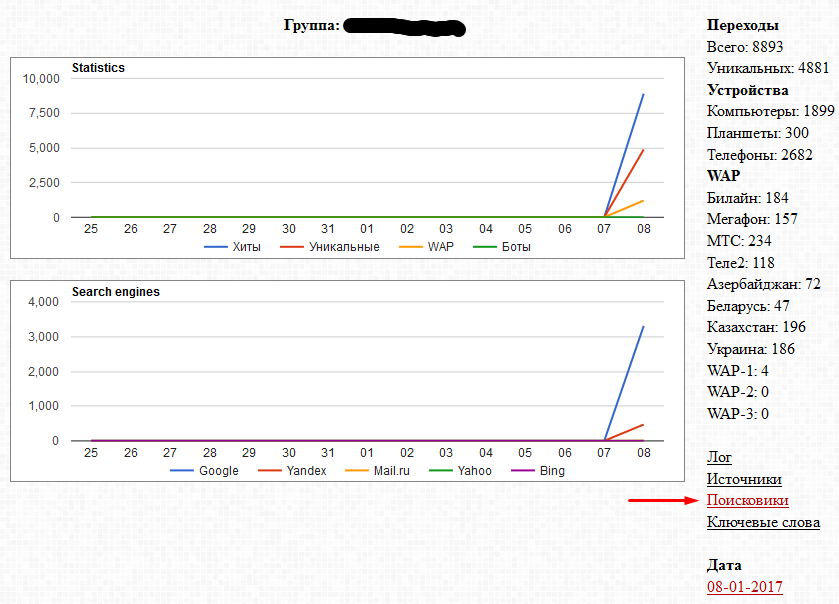Click the МТС: 234 entry

click(739, 241)
